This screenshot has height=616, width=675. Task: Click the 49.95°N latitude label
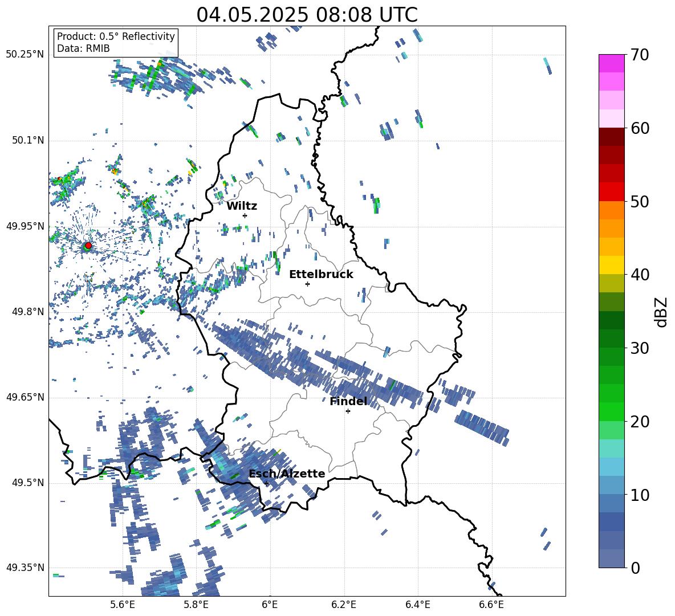tap(25, 226)
